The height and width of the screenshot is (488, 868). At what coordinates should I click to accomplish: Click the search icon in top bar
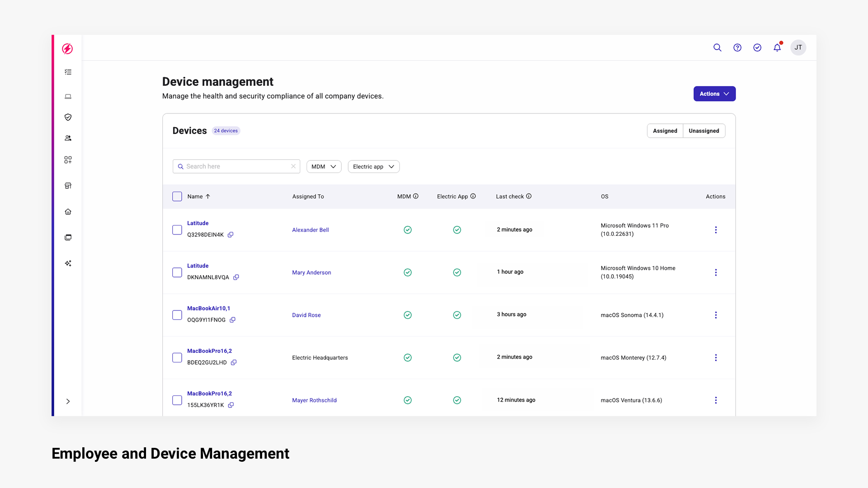coord(717,47)
